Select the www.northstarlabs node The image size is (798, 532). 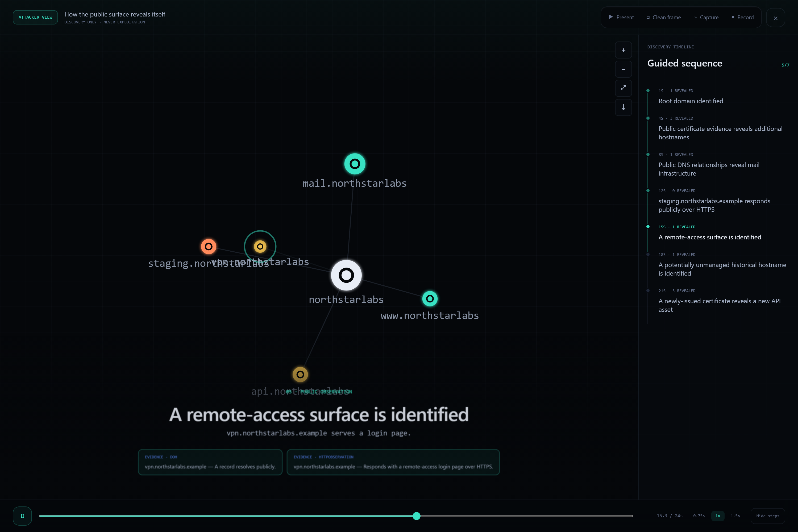(430, 298)
